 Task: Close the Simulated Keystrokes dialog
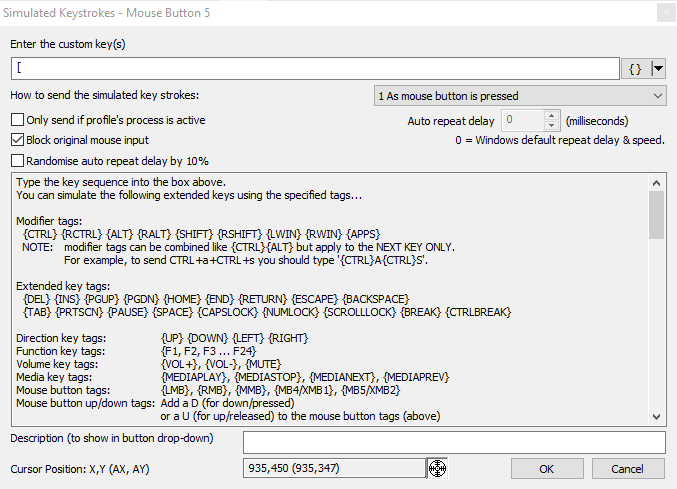tap(666, 13)
